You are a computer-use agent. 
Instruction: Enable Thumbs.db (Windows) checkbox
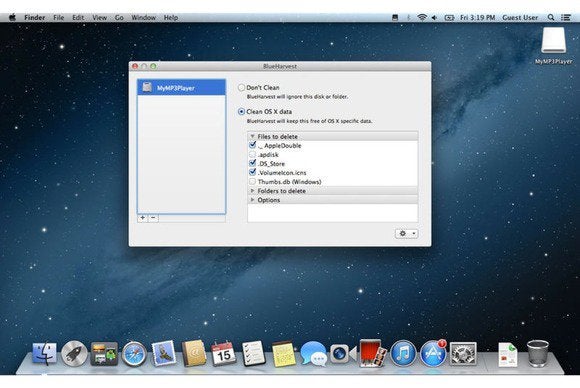(253, 182)
